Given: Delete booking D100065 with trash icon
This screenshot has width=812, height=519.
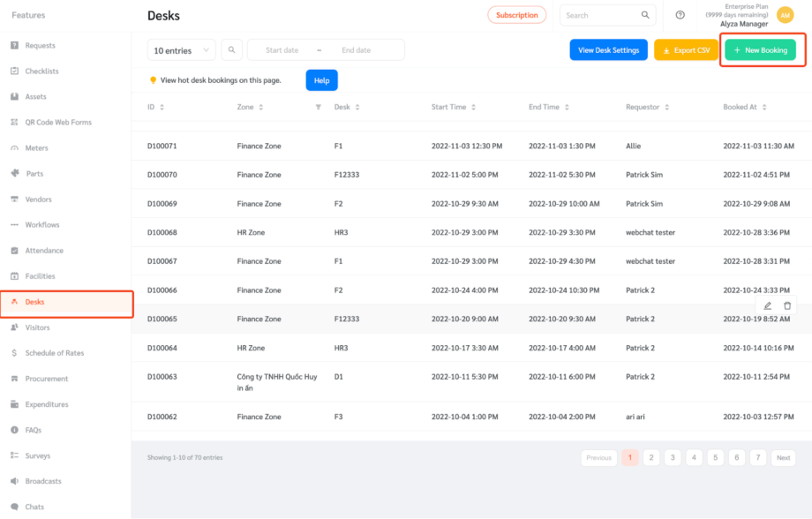Looking at the screenshot, I should click(786, 305).
